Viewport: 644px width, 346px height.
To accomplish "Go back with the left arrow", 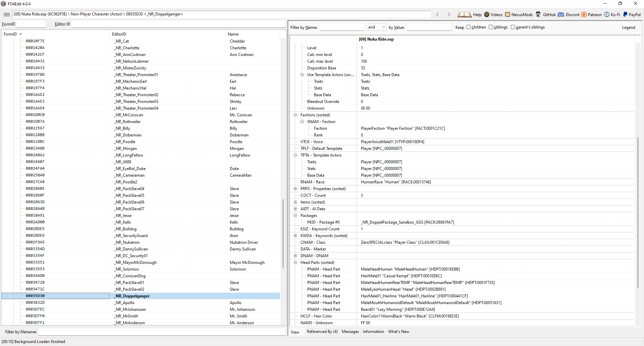I will 437,14.
